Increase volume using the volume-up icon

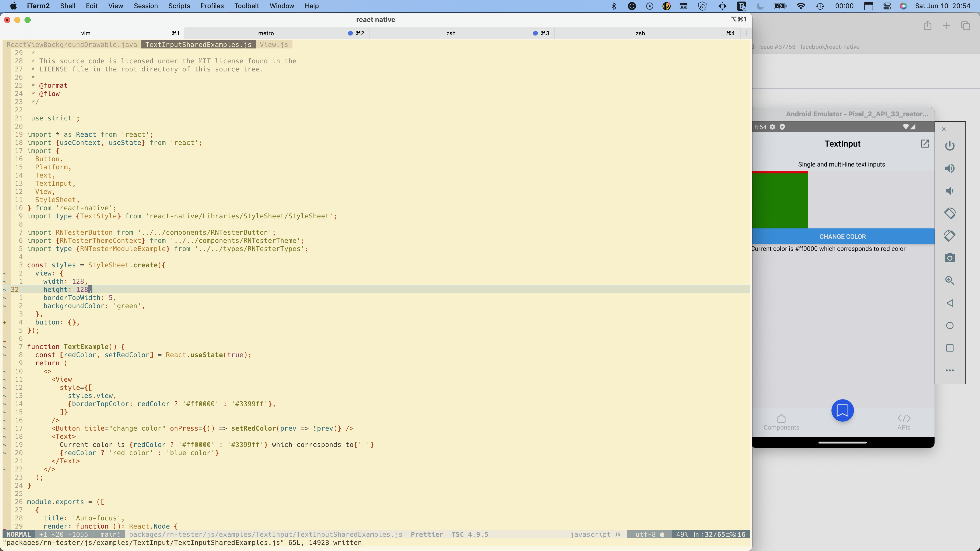[x=950, y=168]
